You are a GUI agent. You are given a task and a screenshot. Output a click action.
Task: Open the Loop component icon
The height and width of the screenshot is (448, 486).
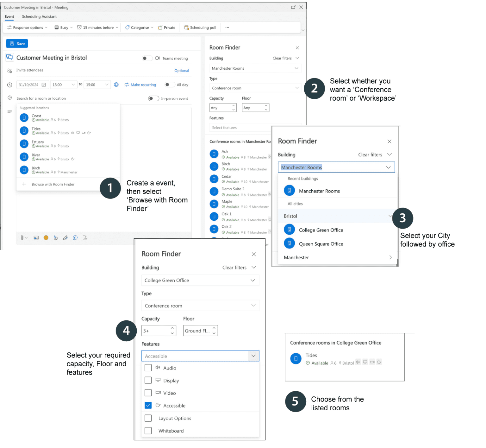coord(75,237)
